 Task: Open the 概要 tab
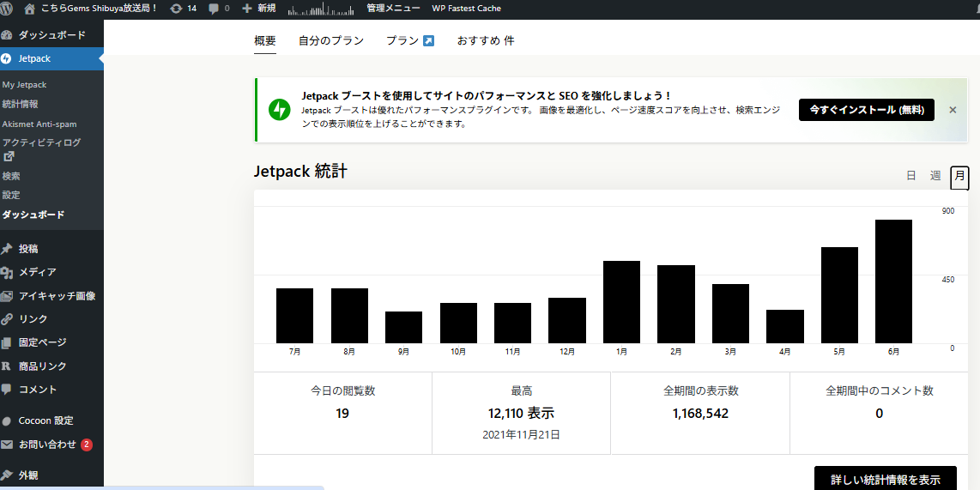pyautogui.click(x=265, y=41)
